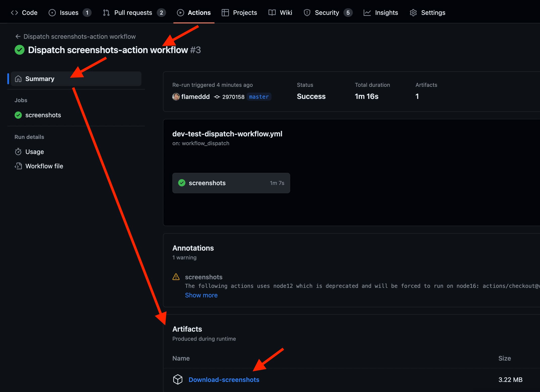Click the Code tab icon
This screenshot has width=540, height=392.
click(14, 13)
